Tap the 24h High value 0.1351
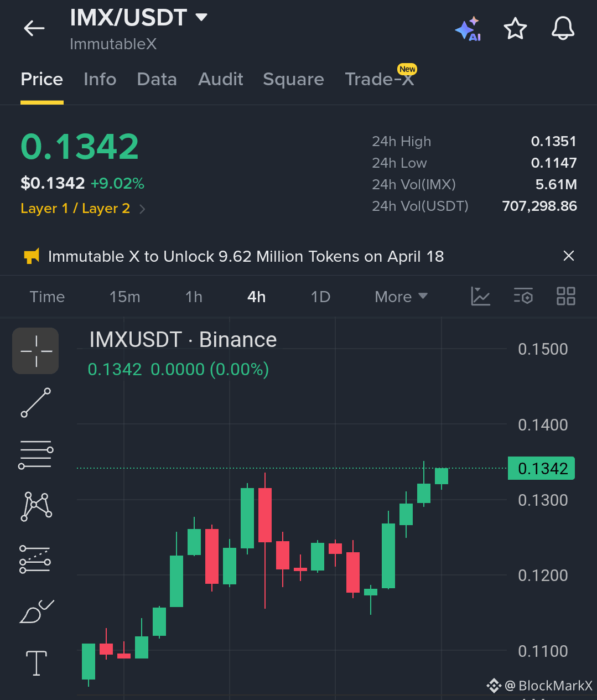The image size is (597, 700). pos(553,141)
